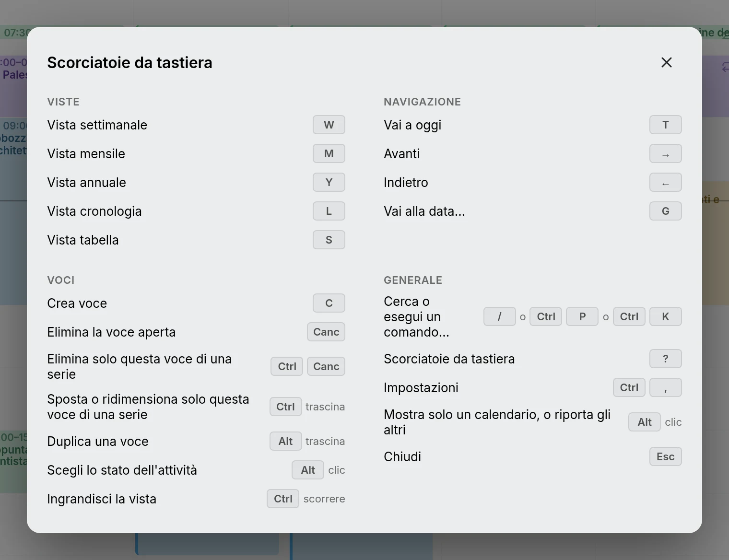729x560 pixels.
Task: Click the P key cap in the Cerca row
Action: (582, 316)
